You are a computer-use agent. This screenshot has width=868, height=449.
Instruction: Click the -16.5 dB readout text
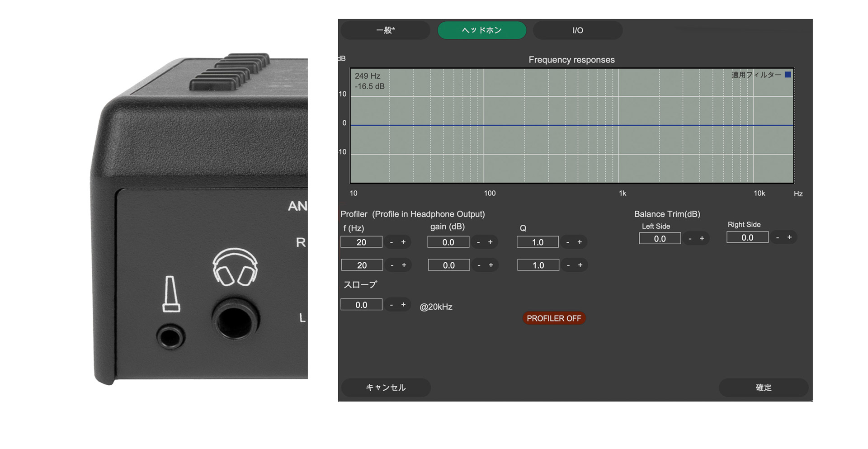[x=370, y=86]
